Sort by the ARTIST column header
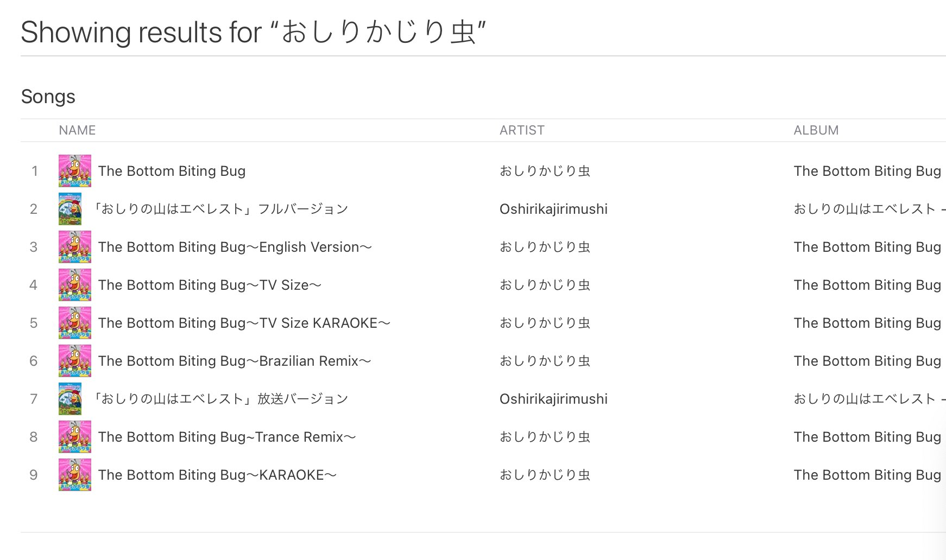The width and height of the screenshot is (946, 560). point(522,130)
